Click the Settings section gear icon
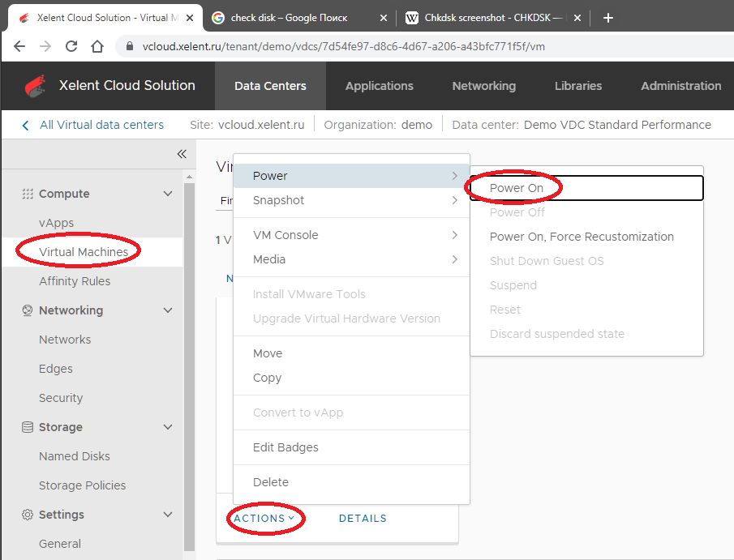This screenshot has height=560, width=734. [28, 515]
